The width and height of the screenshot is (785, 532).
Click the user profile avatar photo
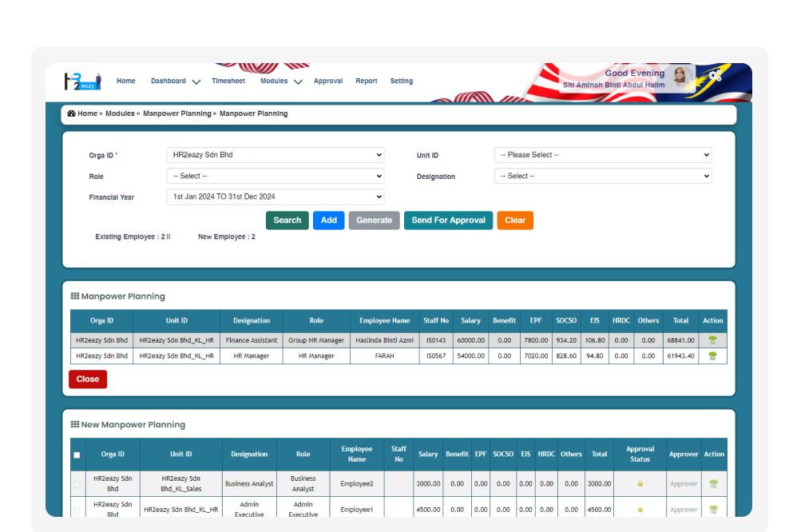(680, 76)
